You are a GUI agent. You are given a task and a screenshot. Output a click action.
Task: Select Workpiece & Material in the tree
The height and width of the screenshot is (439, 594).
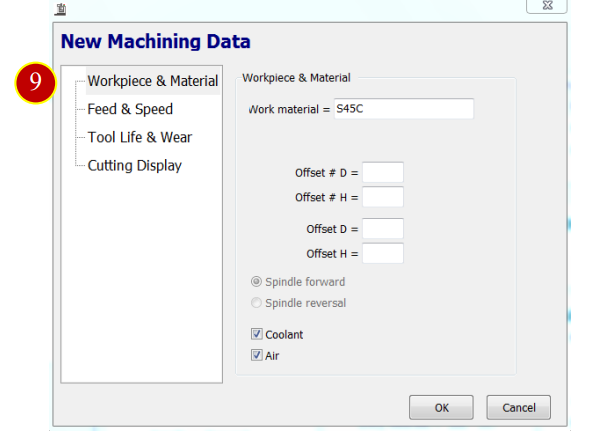click(x=153, y=81)
